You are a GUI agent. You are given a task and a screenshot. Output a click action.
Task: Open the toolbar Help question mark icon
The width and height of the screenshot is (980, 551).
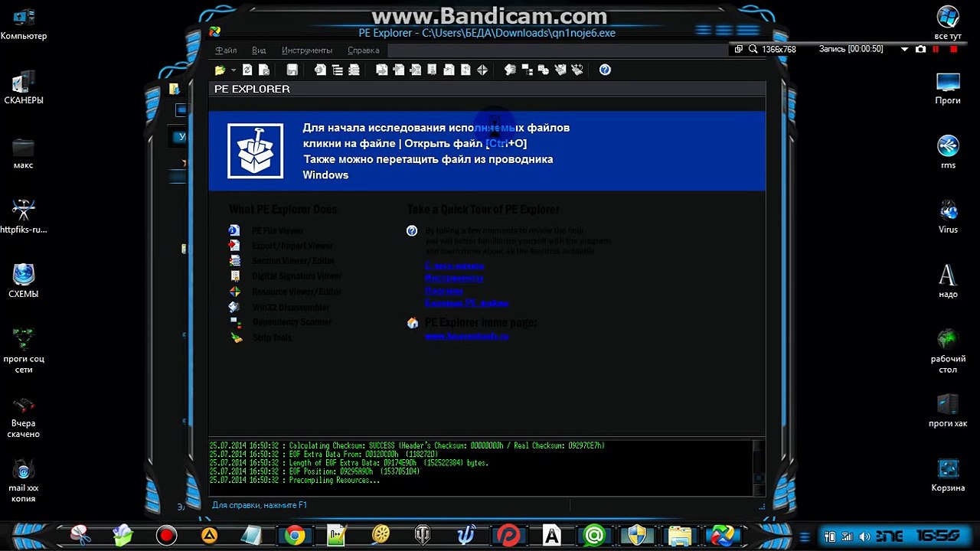[605, 70]
